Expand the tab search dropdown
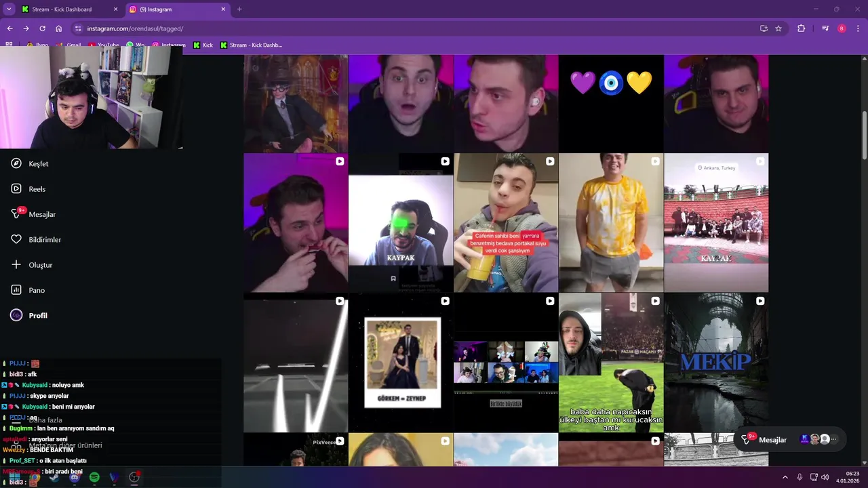 9,9
